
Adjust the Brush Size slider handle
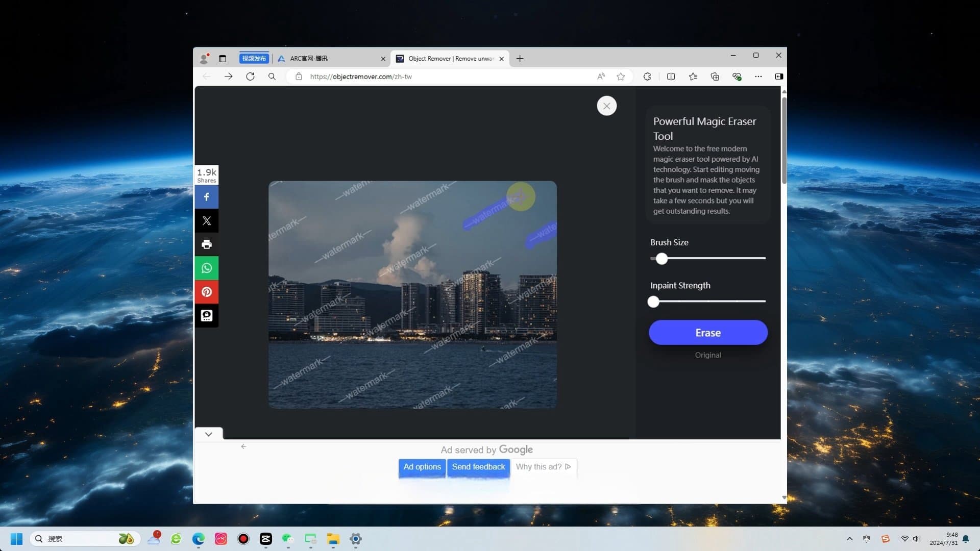pos(661,259)
